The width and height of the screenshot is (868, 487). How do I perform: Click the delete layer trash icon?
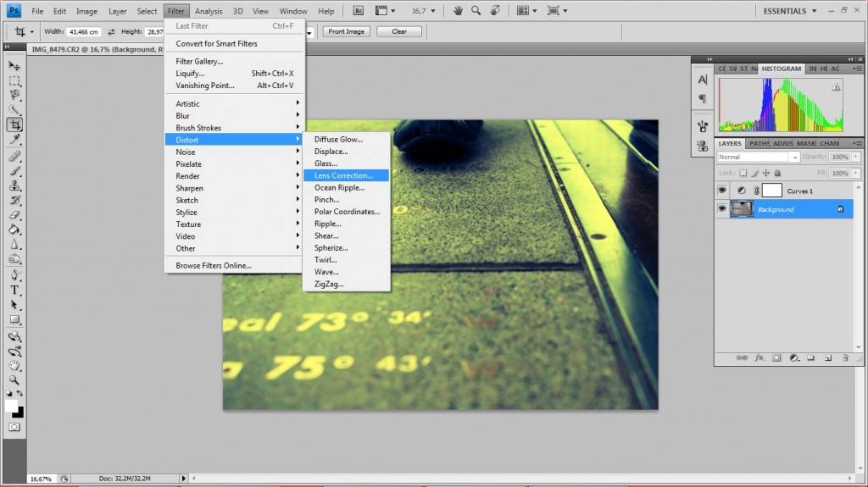coord(846,358)
